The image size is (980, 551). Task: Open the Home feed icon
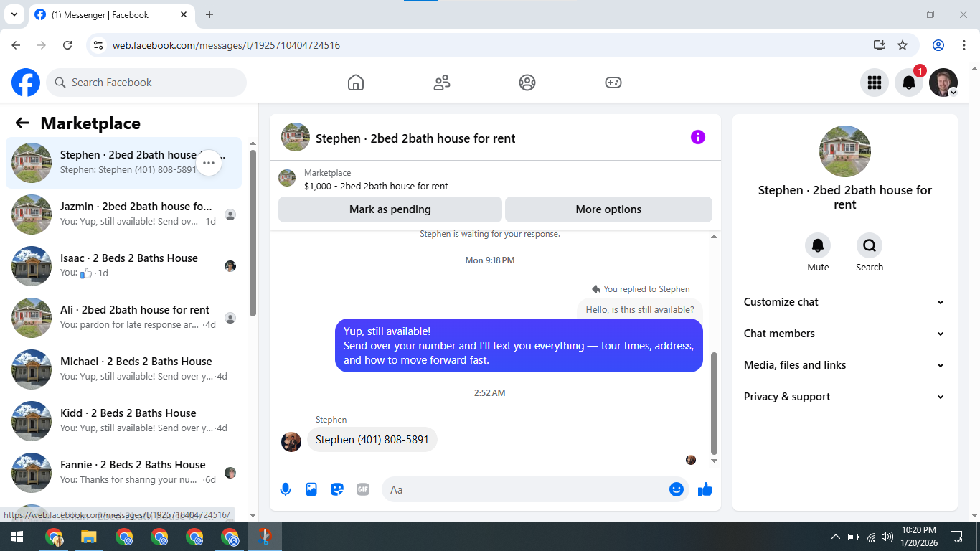coord(356,83)
